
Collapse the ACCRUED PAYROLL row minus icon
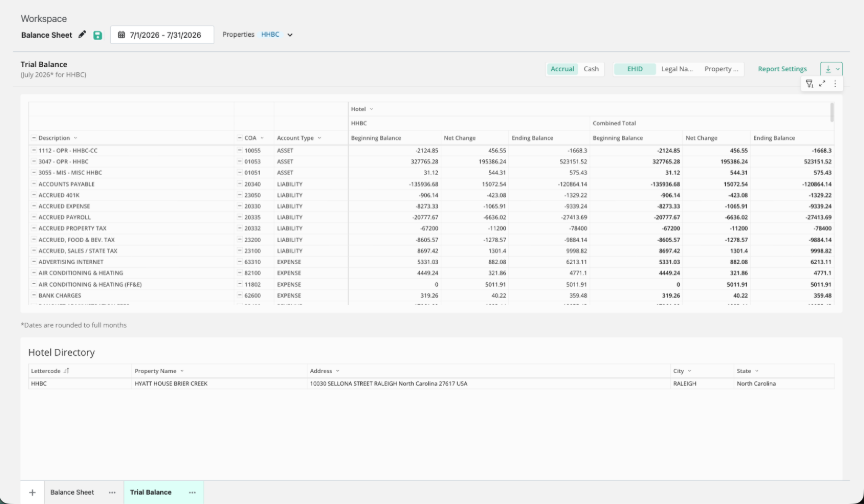(34, 217)
